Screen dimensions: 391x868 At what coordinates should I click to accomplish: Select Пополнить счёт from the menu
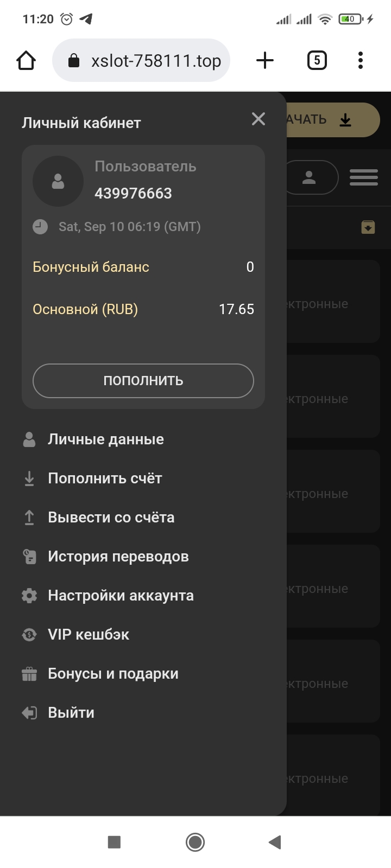(x=105, y=478)
